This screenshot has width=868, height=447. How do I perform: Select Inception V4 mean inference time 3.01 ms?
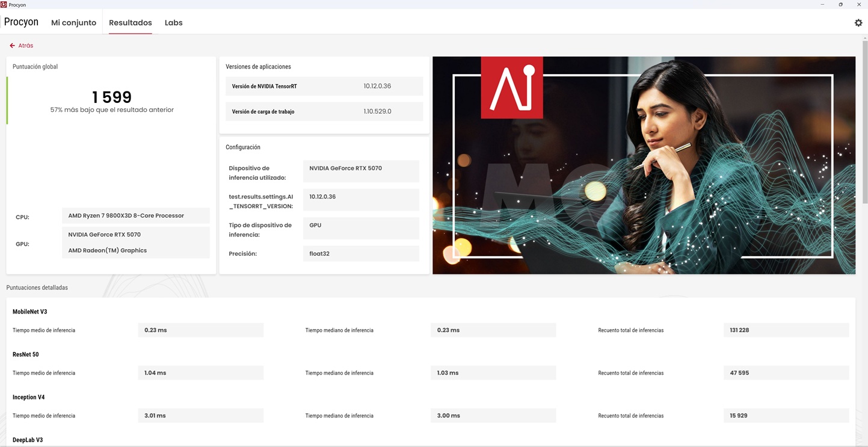[x=201, y=416]
